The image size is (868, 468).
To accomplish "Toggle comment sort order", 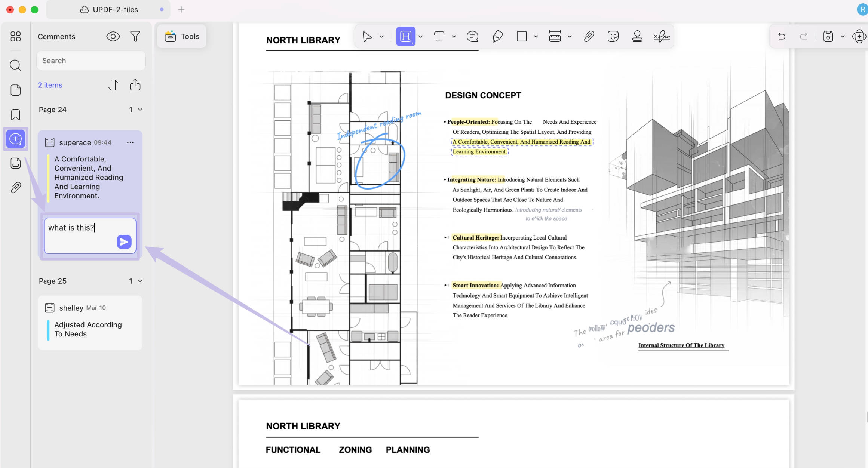I will [113, 85].
